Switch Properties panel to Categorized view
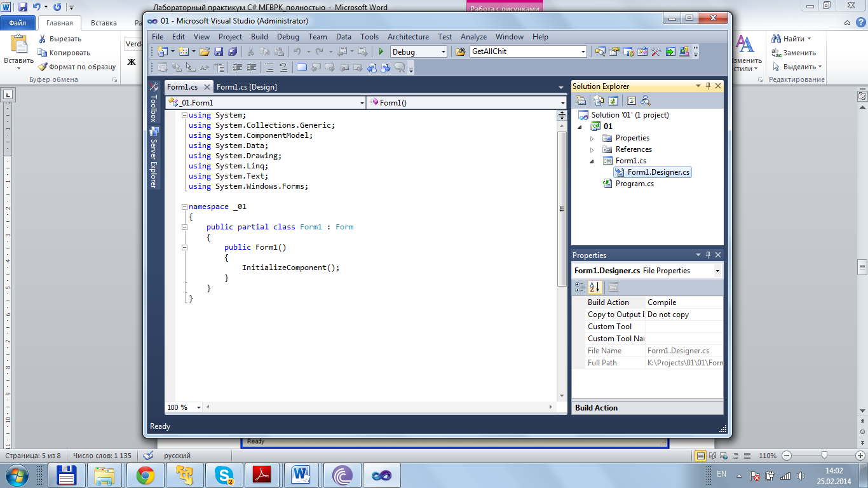The width and height of the screenshot is (868, 488). point(581,287)
